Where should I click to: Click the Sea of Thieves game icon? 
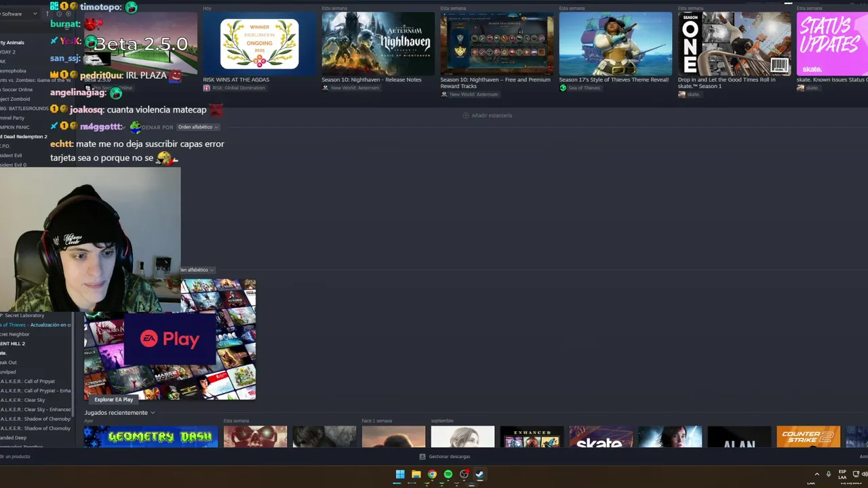click(562, 88)
